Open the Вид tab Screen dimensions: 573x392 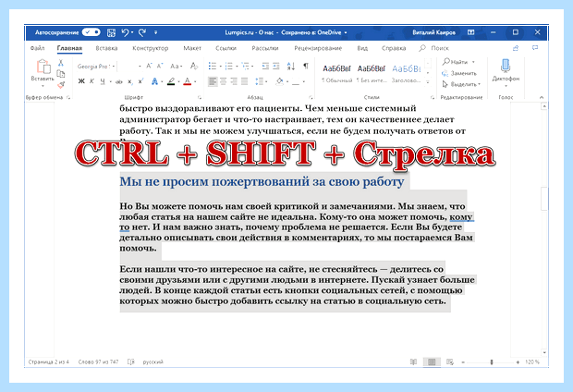click(x=362, y=48)
